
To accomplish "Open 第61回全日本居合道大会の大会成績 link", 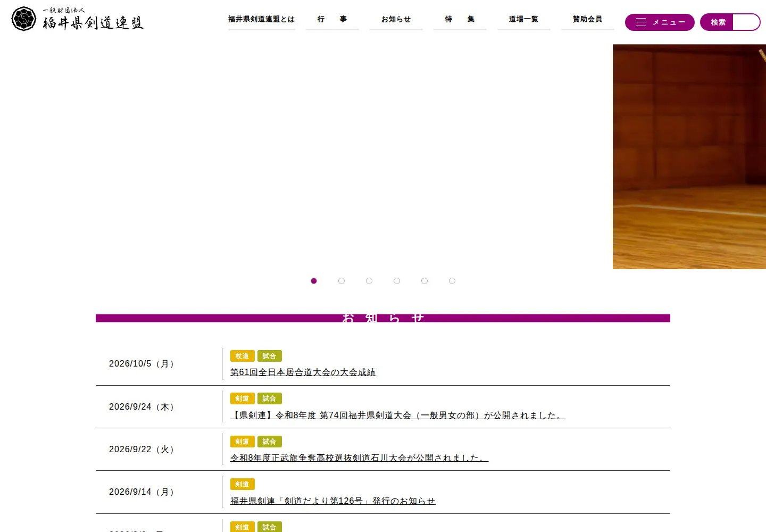I will (303, 372).
